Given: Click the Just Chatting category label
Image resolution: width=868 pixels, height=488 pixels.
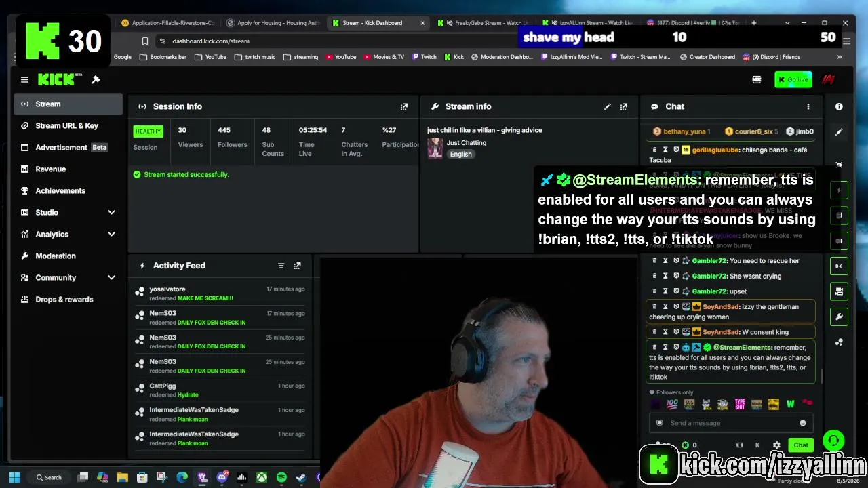Looking at the screenshot, I should point(467,143).
